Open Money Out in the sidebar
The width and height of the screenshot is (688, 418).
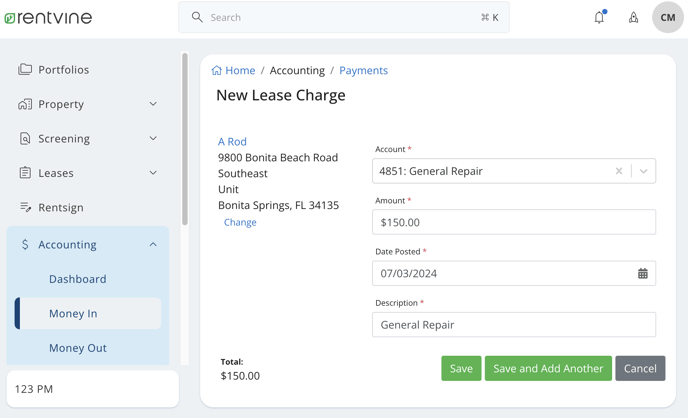coord(78,348)
